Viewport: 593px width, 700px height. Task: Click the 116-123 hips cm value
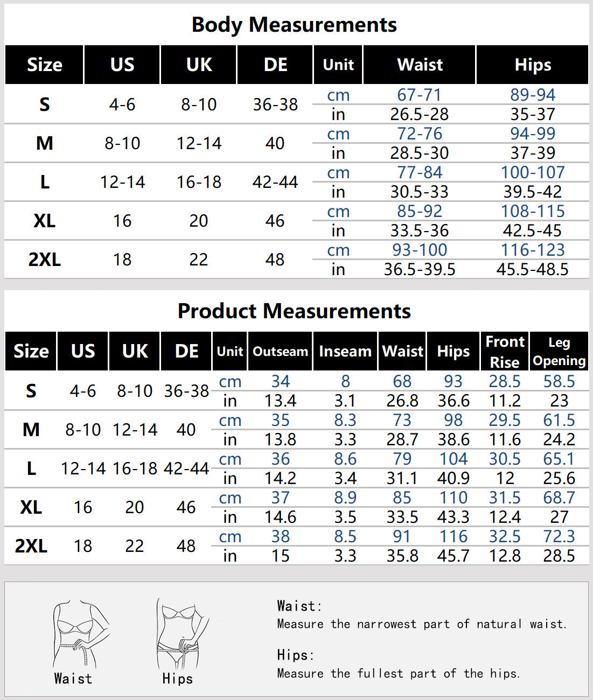point(533,250)
